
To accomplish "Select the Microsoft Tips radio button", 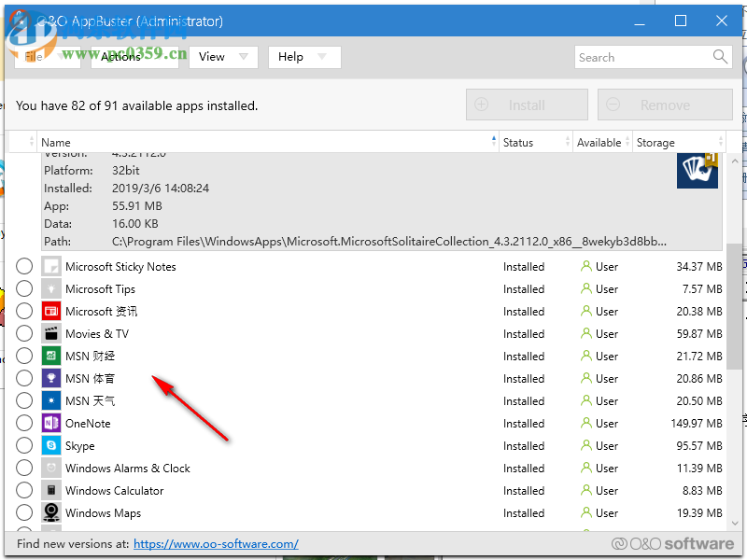I will 24,289.
